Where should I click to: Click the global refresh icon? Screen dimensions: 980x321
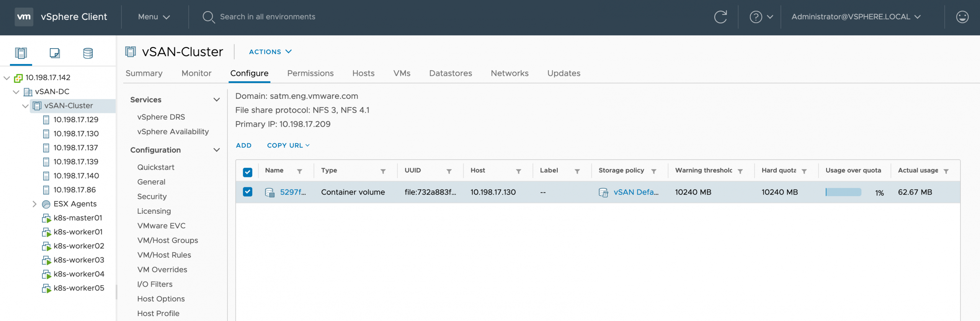click(720, 17)
